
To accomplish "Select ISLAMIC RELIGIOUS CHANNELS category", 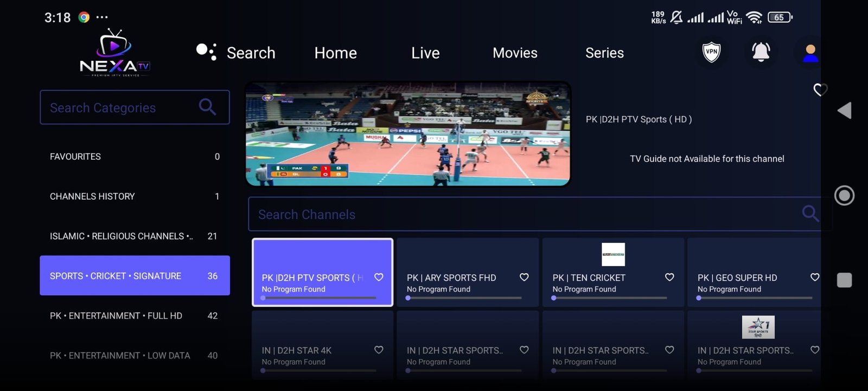I will [135, 236].
